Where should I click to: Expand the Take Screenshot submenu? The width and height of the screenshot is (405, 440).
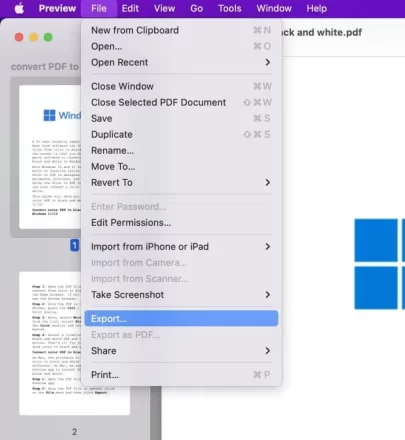(x=181, y=295)
